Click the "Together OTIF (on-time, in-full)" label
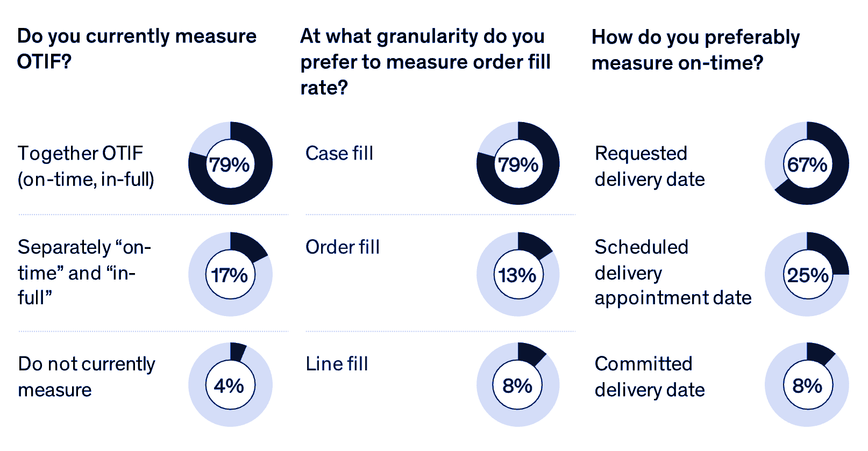This screenshot has width=868, height=451. tap(86, 166)
